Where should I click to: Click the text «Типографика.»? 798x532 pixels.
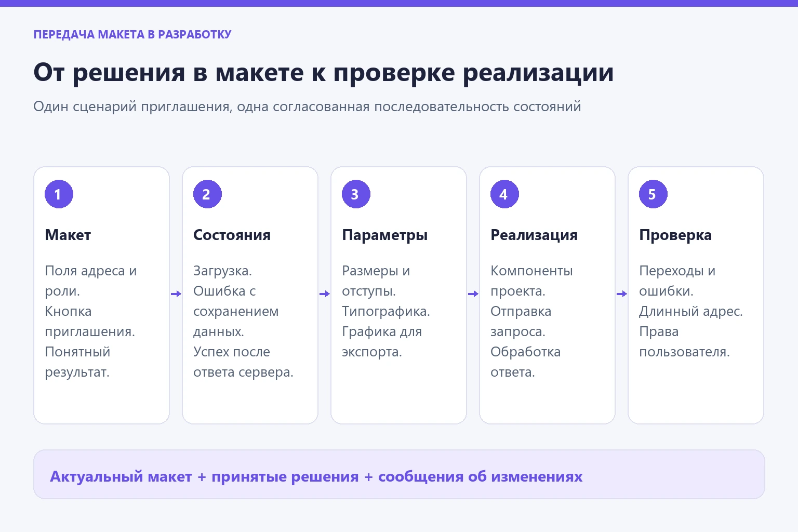(386, 312)
